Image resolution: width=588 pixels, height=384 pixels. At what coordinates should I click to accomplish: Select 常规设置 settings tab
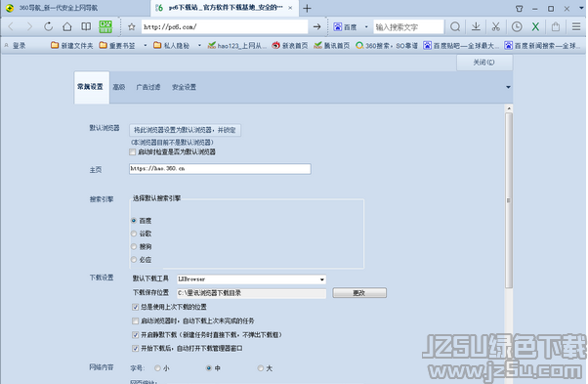click(92, 87)
